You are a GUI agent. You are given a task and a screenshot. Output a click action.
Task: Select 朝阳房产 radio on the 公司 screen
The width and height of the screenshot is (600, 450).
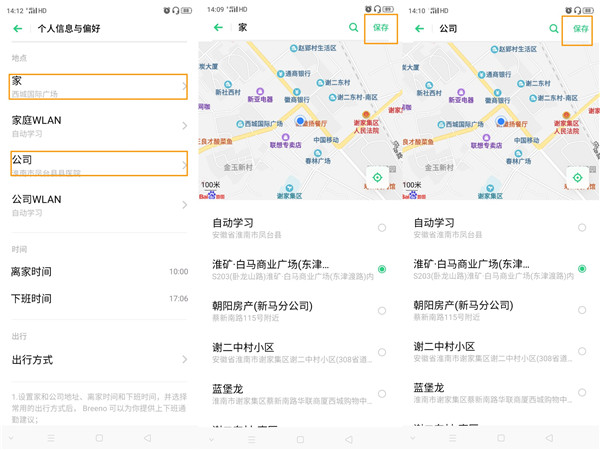coord(582,310)
